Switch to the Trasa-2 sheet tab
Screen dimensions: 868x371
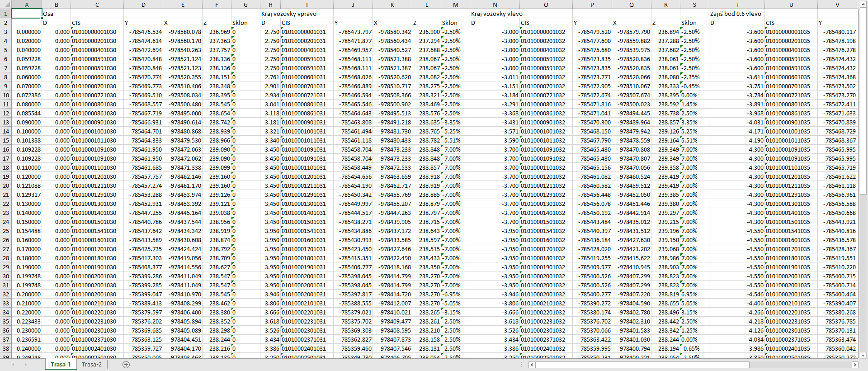[x=92, y=365]
